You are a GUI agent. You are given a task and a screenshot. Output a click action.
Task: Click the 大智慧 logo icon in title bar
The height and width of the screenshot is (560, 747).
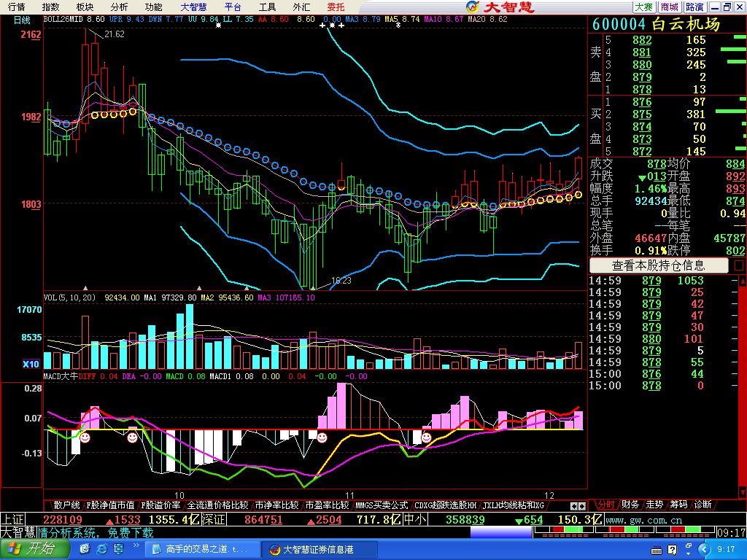(472, 7)
